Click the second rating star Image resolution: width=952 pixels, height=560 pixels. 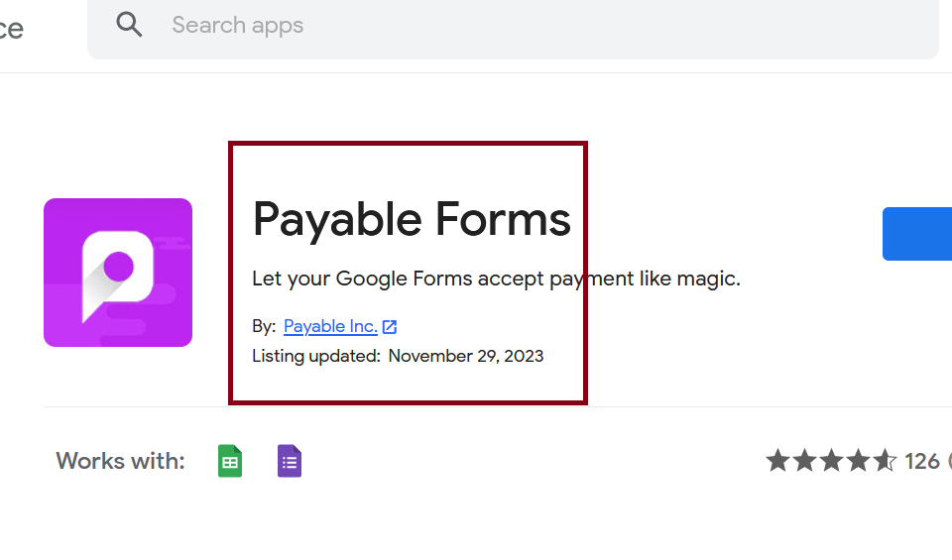point(805,461)
